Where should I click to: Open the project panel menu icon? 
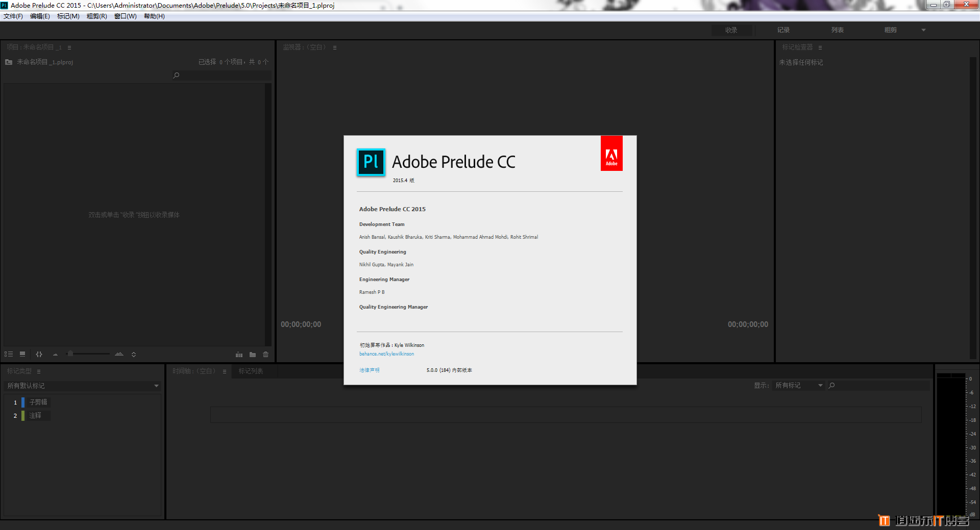click(69, 47)
